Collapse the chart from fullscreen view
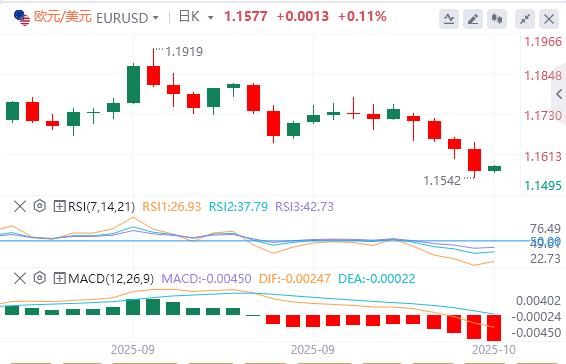 click(525, 18)
